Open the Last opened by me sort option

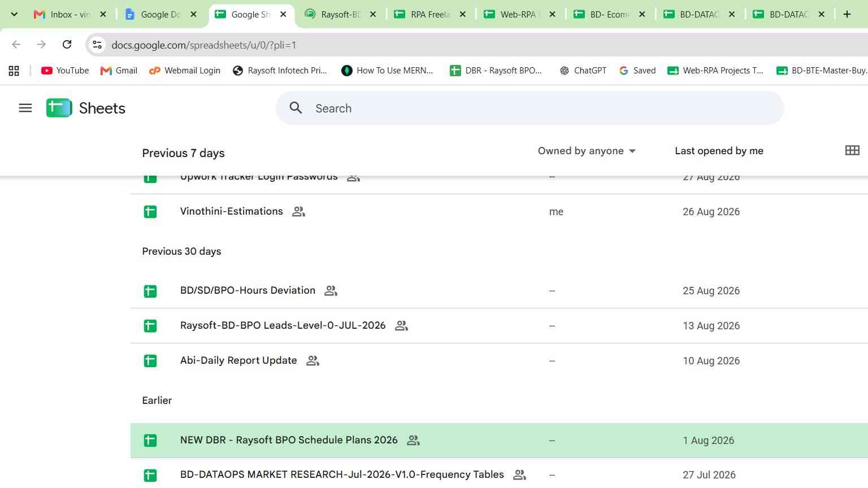pyautogui.click(x=719, y=151)
